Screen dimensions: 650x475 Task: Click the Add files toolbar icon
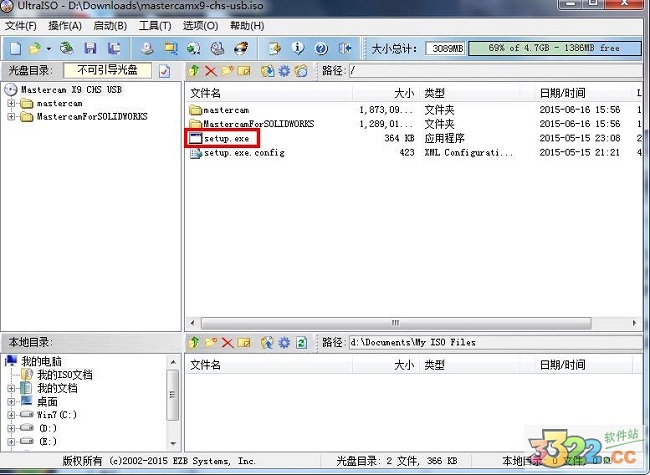click(274, 48)
